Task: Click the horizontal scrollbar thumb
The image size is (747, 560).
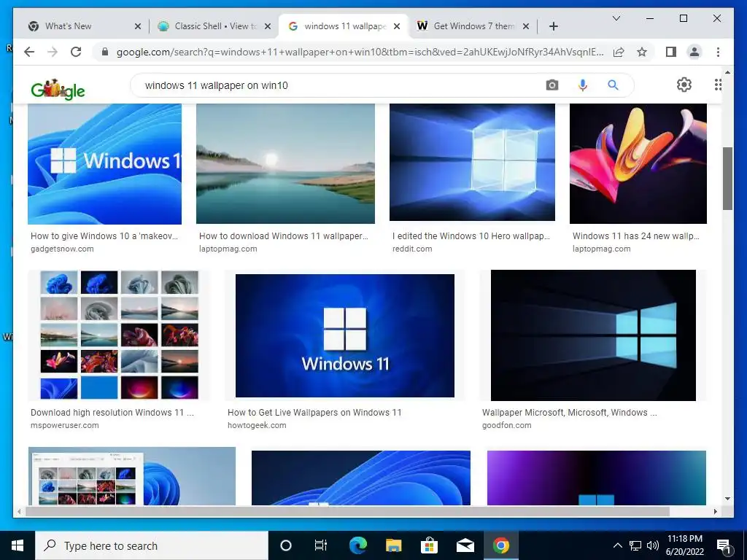Action: pos(348,511)
